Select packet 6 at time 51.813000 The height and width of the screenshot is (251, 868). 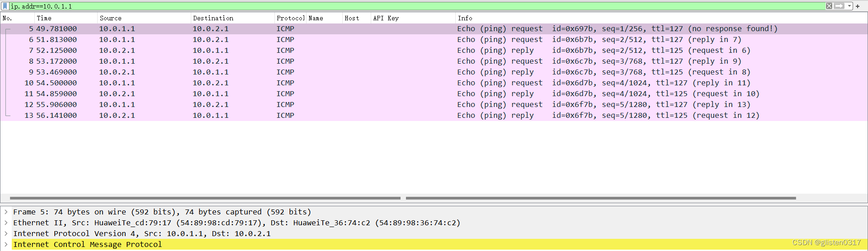434,40
